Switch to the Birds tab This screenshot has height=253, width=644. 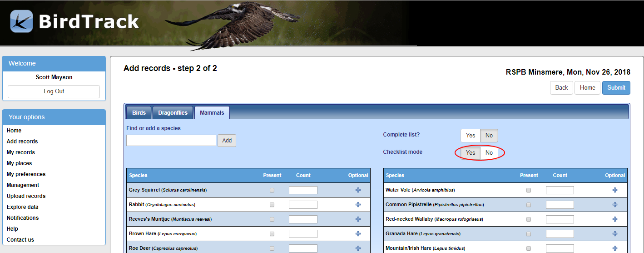(x=139, y=113)
